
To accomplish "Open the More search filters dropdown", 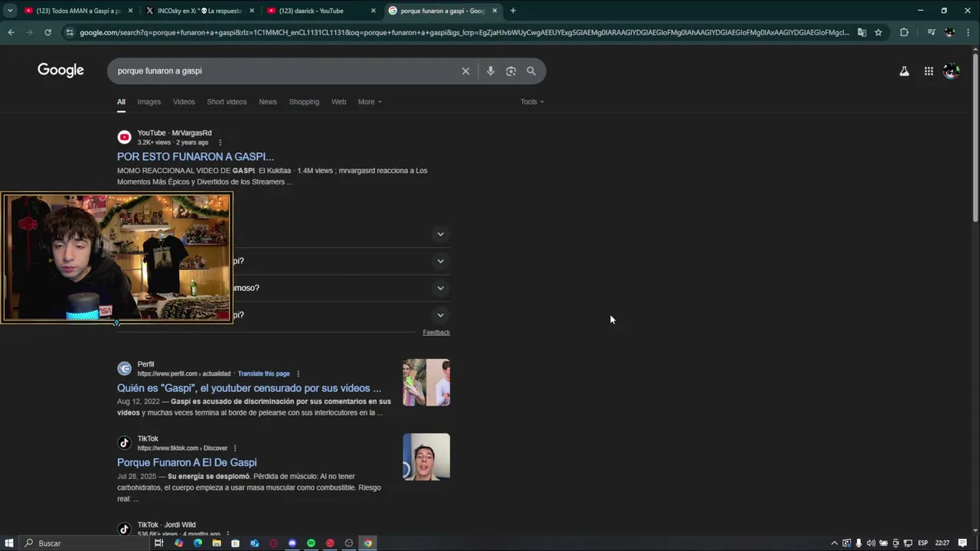I will [369, 102].
